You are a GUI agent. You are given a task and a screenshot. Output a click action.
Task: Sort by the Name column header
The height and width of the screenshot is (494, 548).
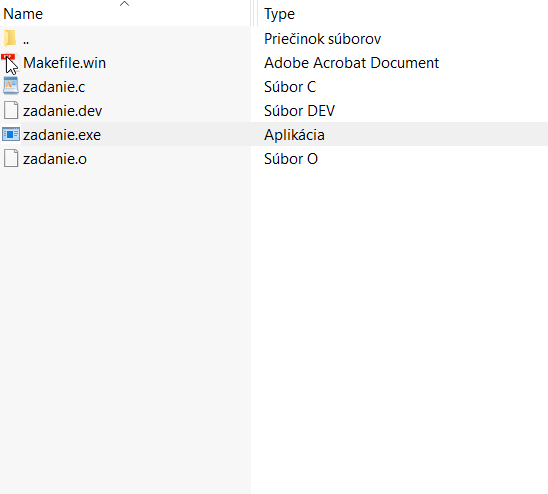click(23, 14)
